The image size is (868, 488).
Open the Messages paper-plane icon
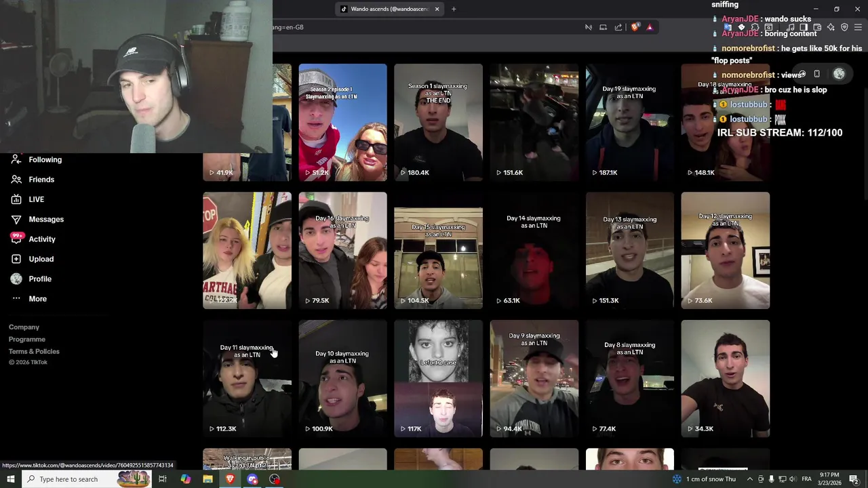pos(16,220)
